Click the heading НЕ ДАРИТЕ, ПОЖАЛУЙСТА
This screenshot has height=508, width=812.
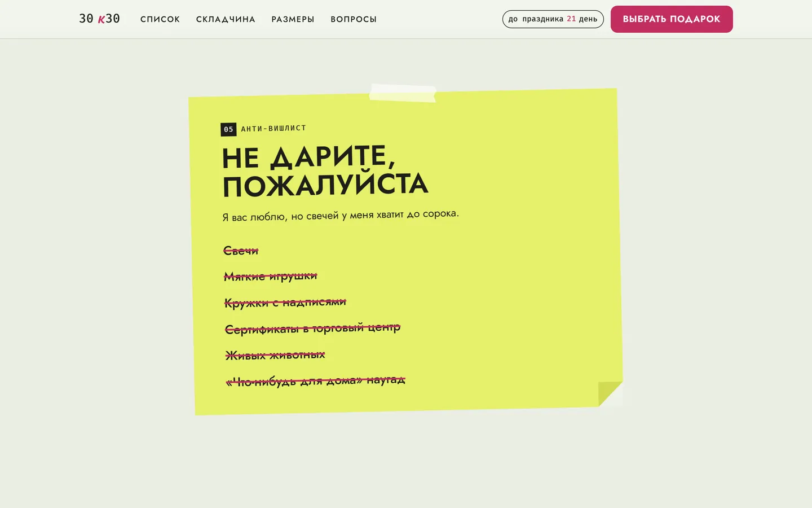pos(325,171)
